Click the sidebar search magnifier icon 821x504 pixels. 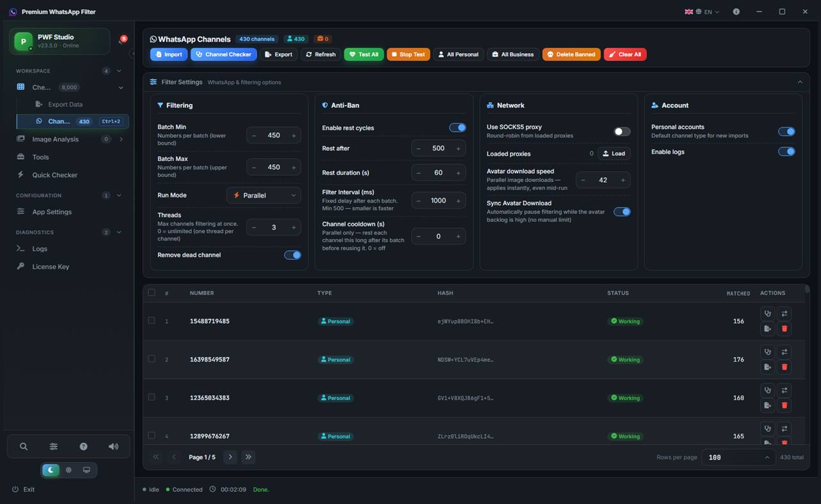coord(24,446)
